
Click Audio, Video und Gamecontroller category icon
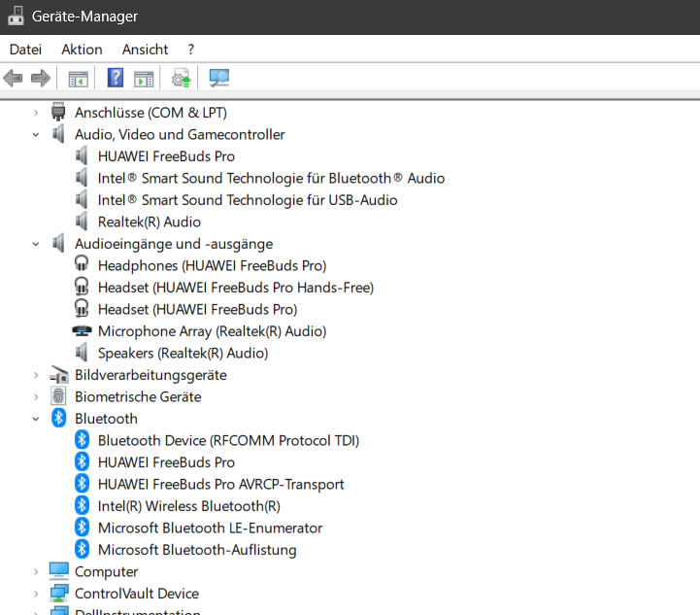(58, 134)
